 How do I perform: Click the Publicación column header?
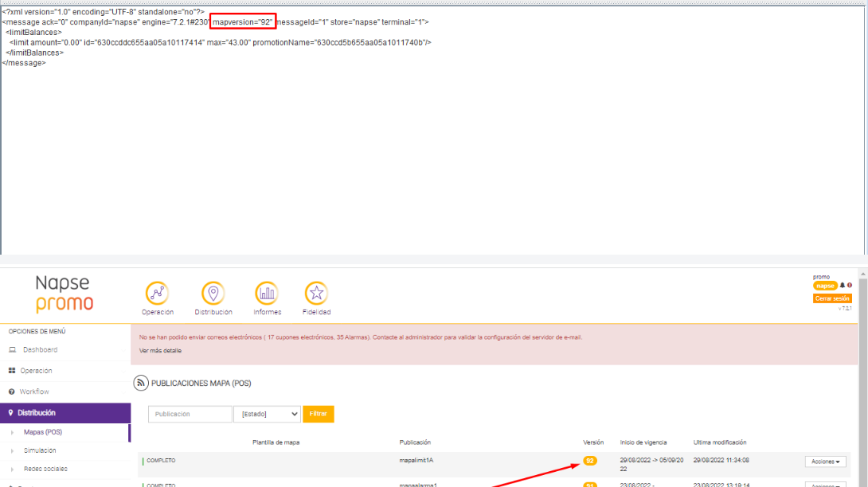[x=415, y=442]
